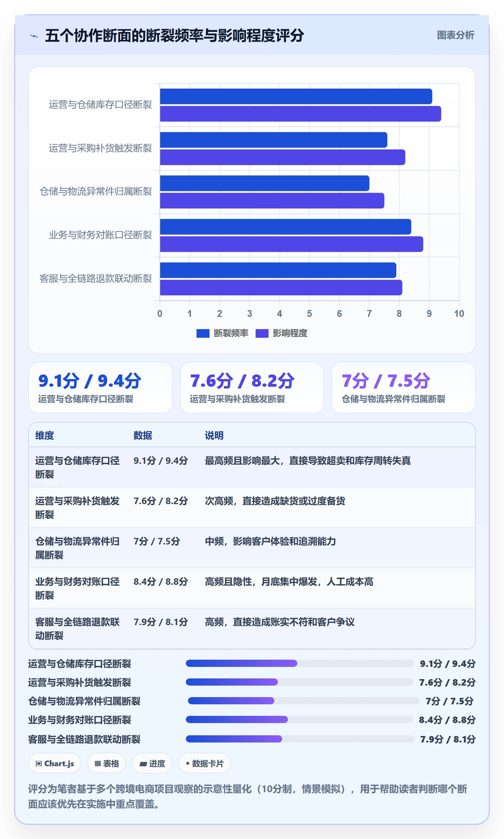504x839 pixels.
Task: Select table cell 7.9分 / 8.1分
Action: click(161, 622)
